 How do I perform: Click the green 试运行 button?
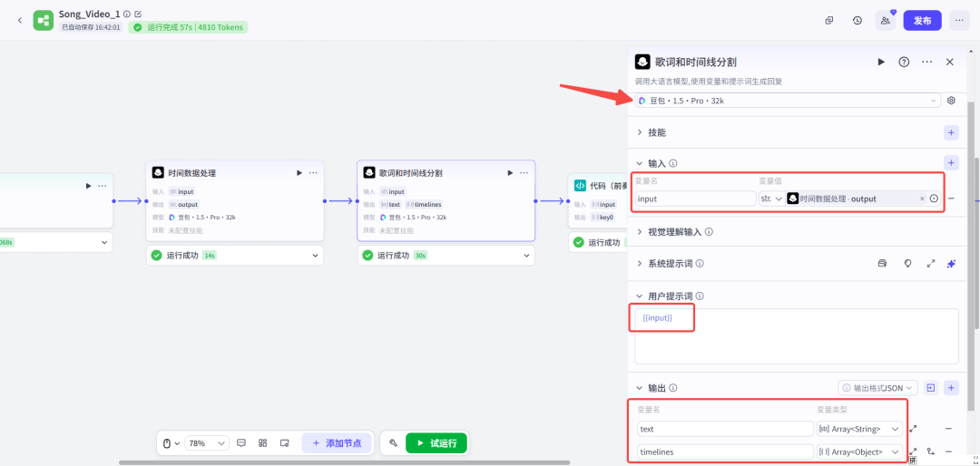436,443
